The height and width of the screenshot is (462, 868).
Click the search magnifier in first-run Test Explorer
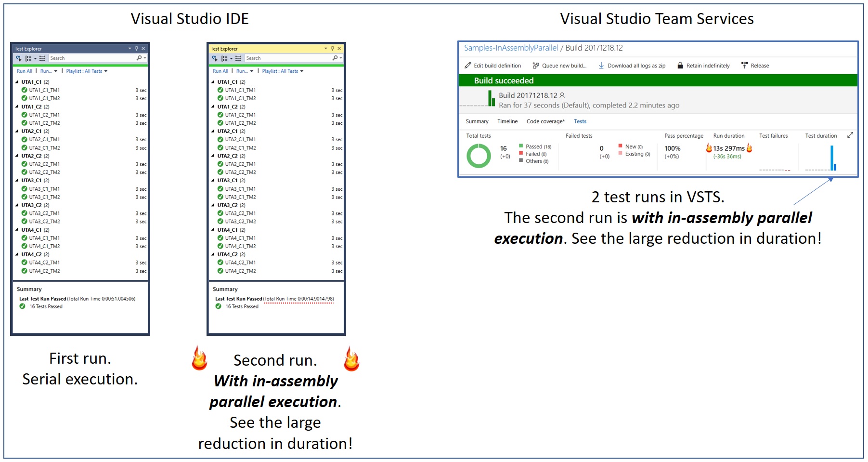pyautogui.click(x=140, y=58)
